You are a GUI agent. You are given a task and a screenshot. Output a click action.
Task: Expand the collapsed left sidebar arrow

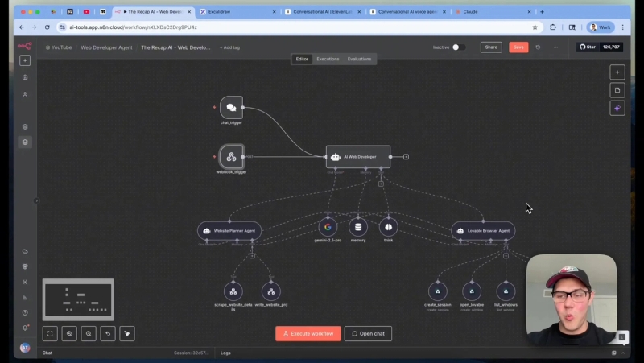[36, 200]
